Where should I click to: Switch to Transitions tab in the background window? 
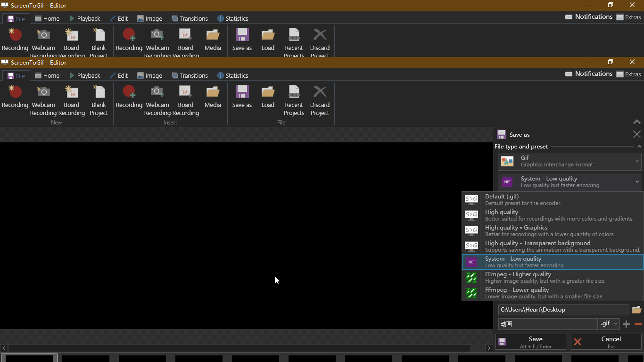[190, 18]
